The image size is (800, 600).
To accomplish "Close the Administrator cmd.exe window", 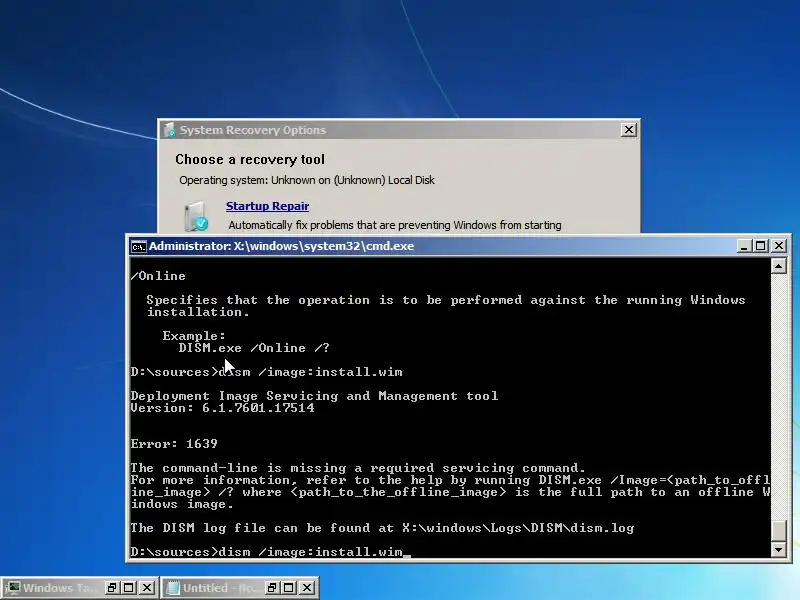I will click(x=779, y=246).
